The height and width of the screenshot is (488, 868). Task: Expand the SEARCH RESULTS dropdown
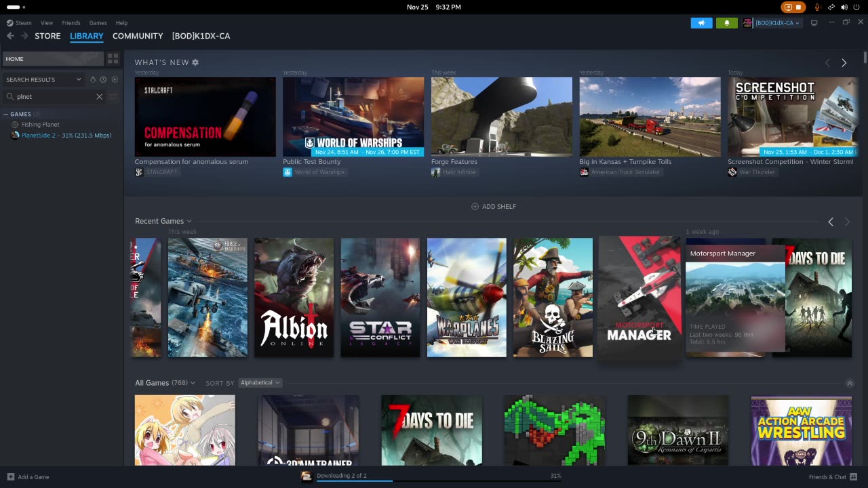point(43,79)
